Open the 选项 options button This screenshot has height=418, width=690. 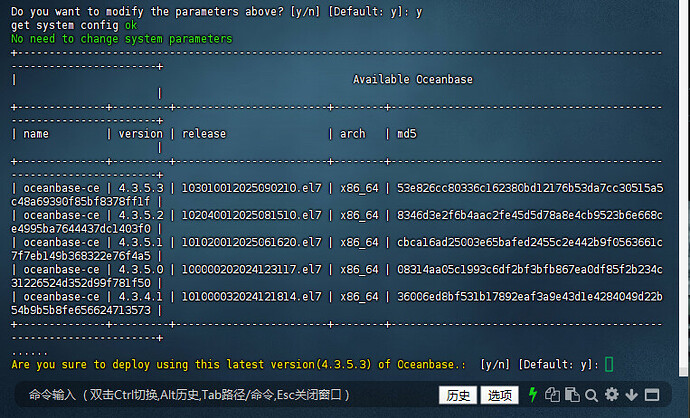pyautogui.click(x=499, y=395)
